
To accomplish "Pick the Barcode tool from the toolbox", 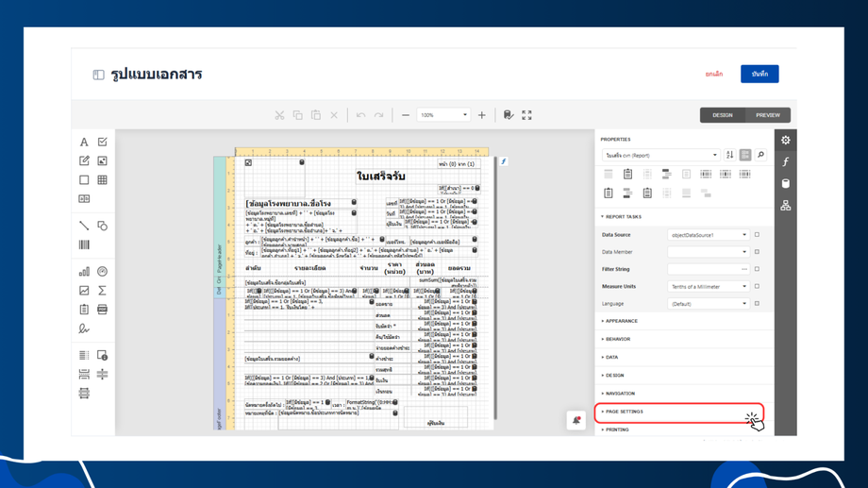I will pos(84,245).
